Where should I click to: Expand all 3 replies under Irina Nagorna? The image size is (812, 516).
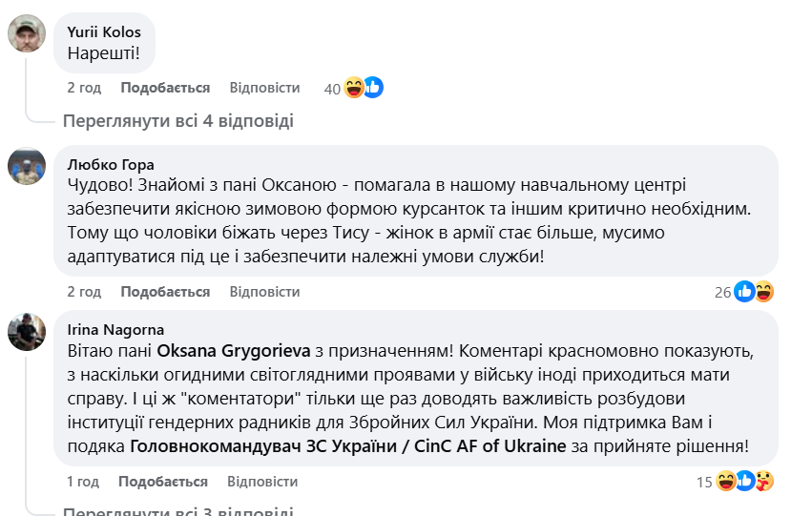(177, 510)
